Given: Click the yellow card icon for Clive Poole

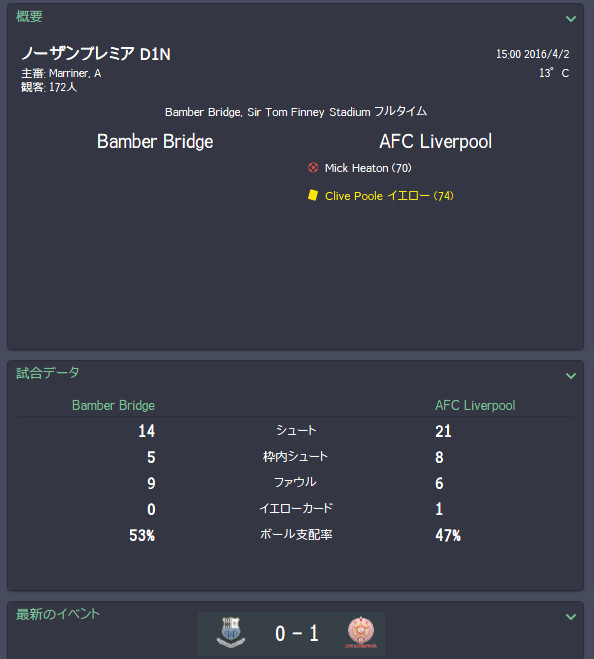Looking at the screenshot, I should click(313, 195).
